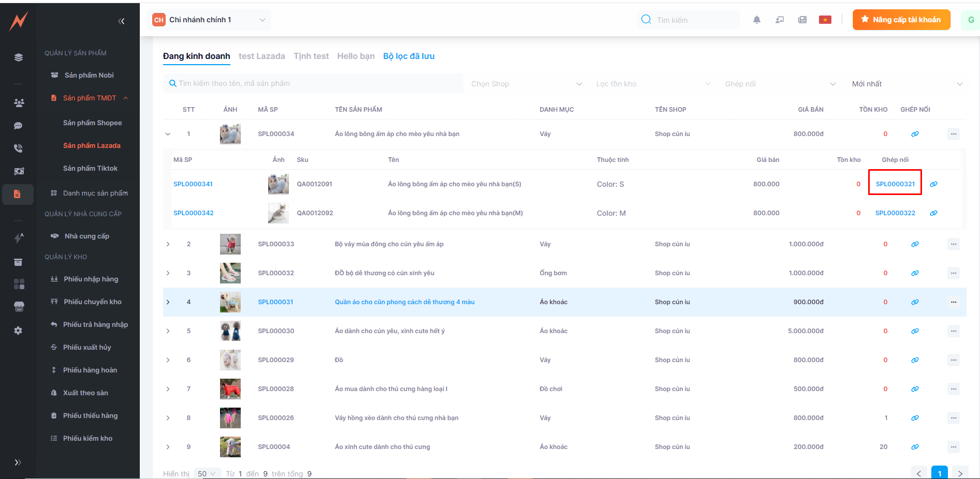Open the chat bubble icon in left rail
Image resolution: width=980 pixels, height=479 pixels.
pos(18,126)
